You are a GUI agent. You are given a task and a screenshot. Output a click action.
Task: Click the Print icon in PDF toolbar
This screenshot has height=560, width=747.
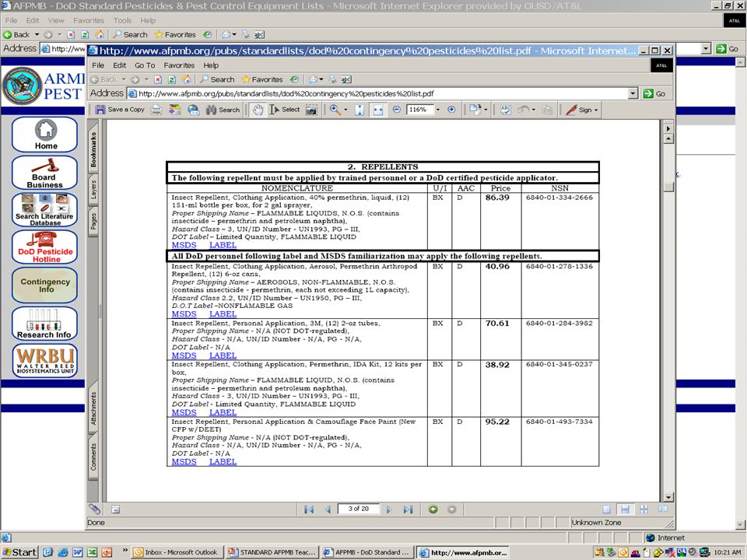(x=156, y=110)
